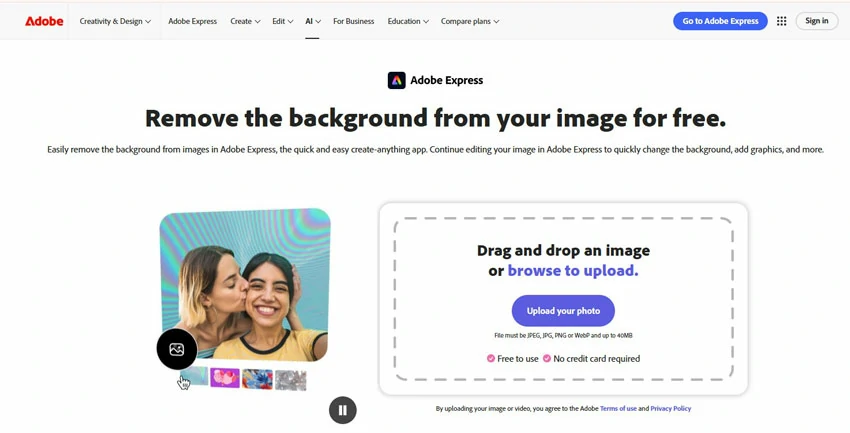The width and height of the screenshot is (850, 433).
Task: Expand the Edit dropdown
Action: (282, 21)
